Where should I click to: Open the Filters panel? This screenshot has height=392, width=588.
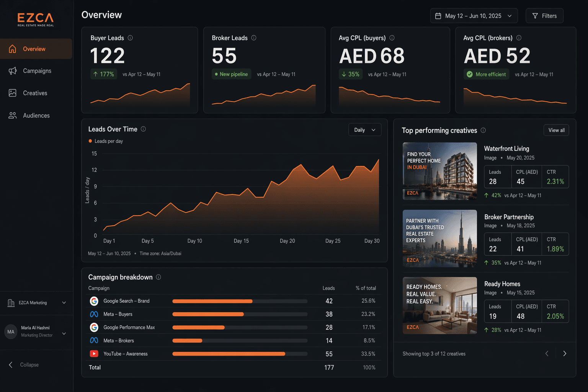pyautogui.click(x=544, y=16)
